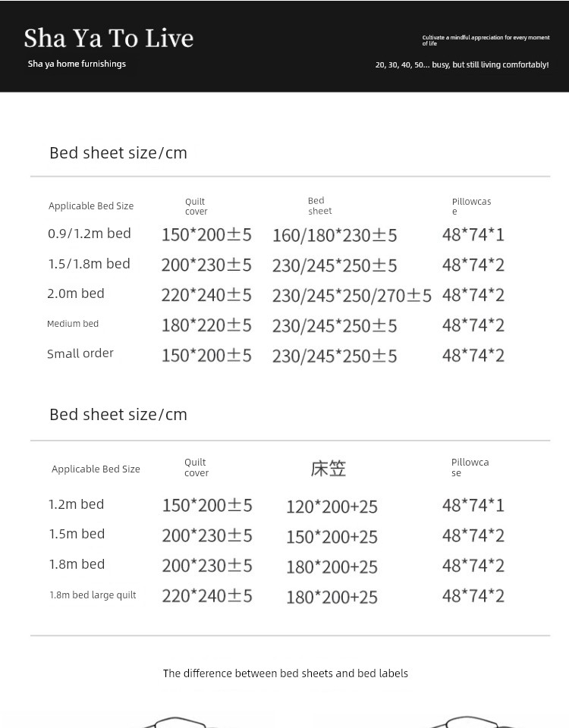This screenshot has width=569, height=728.
Task: Select the '1.5m bed' row label
Action: click(x=77, y=534)
